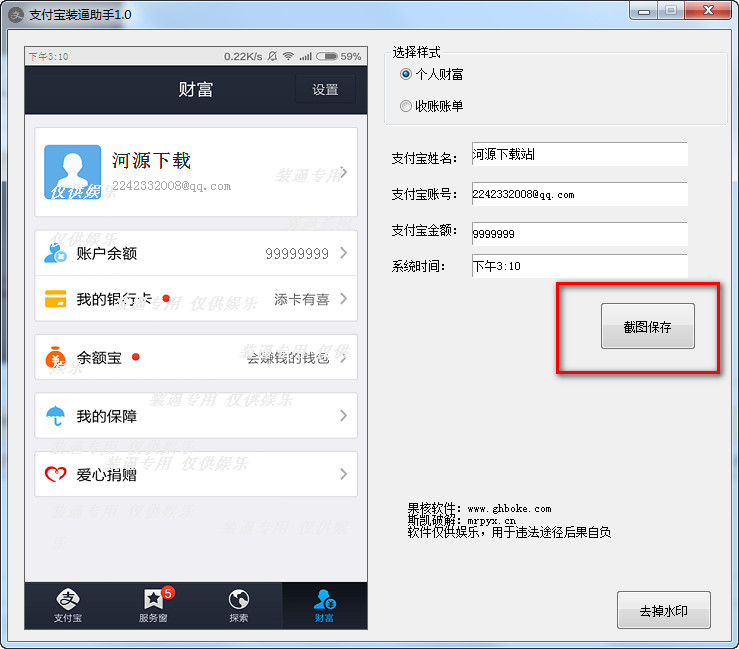Open the chevron beside 添卡有喜
Screen dimensions: 739x649
coord(344,299)
